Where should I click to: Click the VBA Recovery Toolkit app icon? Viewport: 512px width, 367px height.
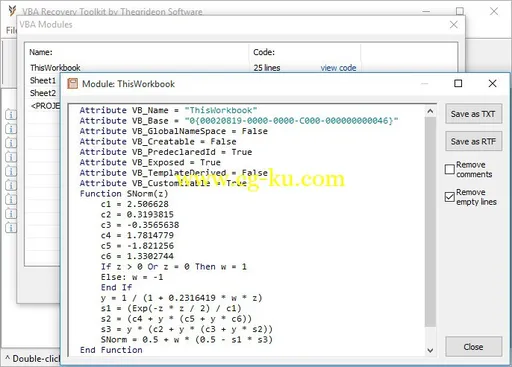coord(12,11)
